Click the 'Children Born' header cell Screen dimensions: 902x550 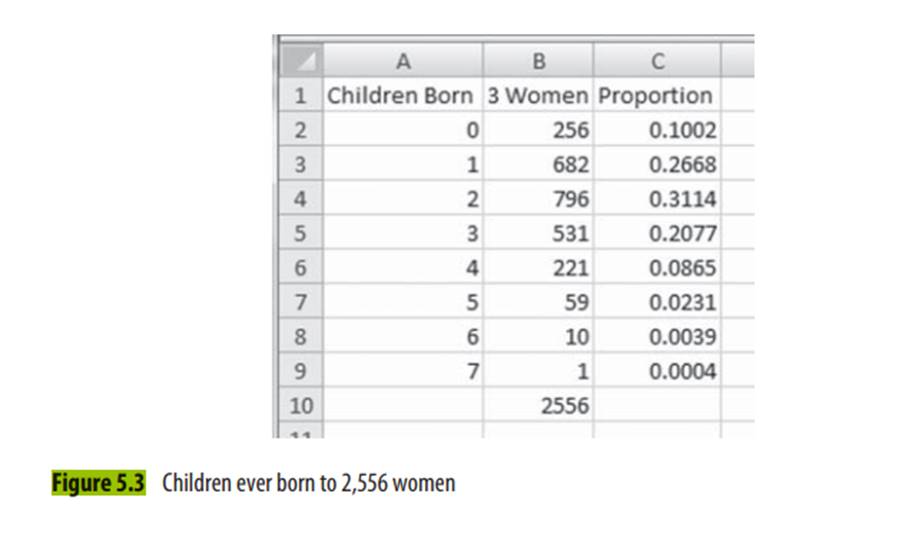(x=403, y=96)
